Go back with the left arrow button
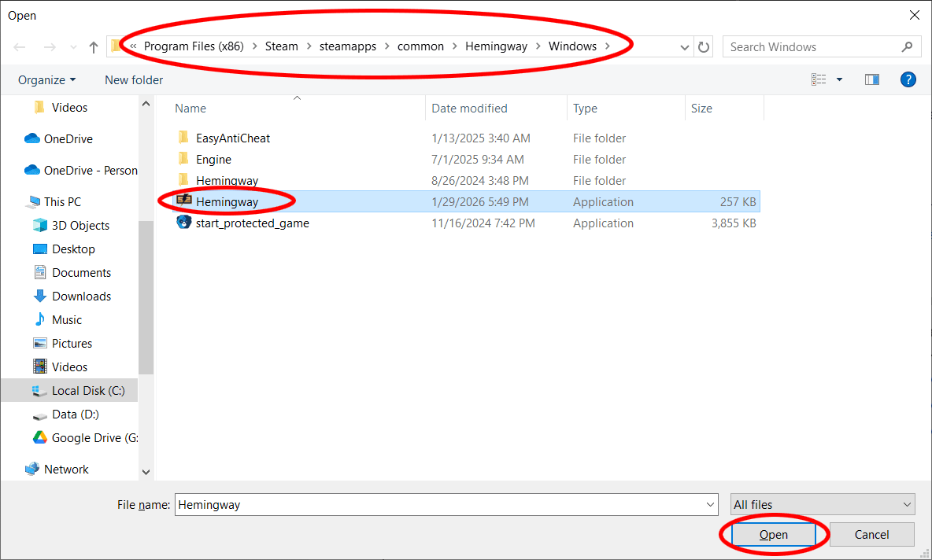 pyautogui.click(x=20, y=47)
